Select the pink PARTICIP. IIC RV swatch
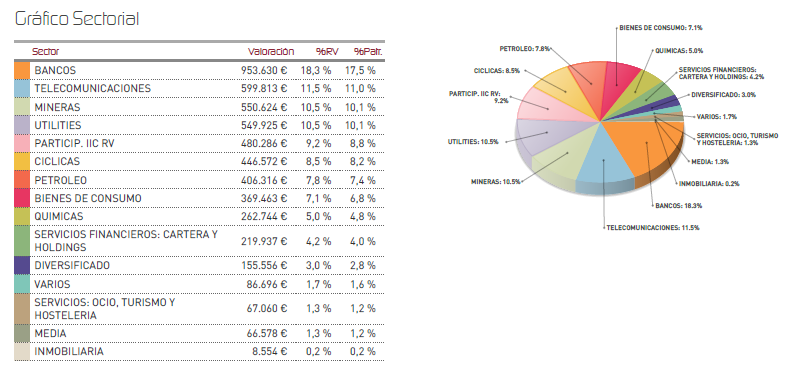786x368 pixels. 23,144
